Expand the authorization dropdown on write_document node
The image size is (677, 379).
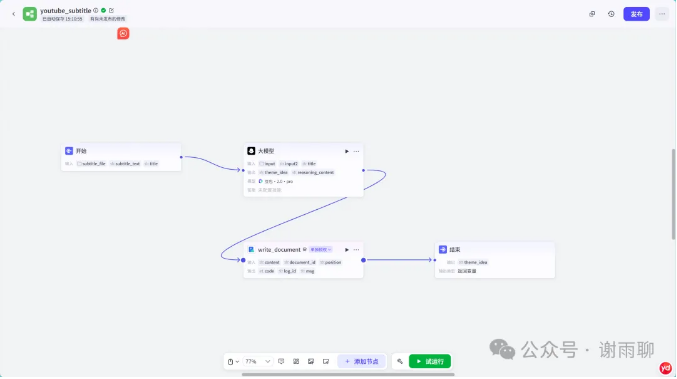pos(320,250)
